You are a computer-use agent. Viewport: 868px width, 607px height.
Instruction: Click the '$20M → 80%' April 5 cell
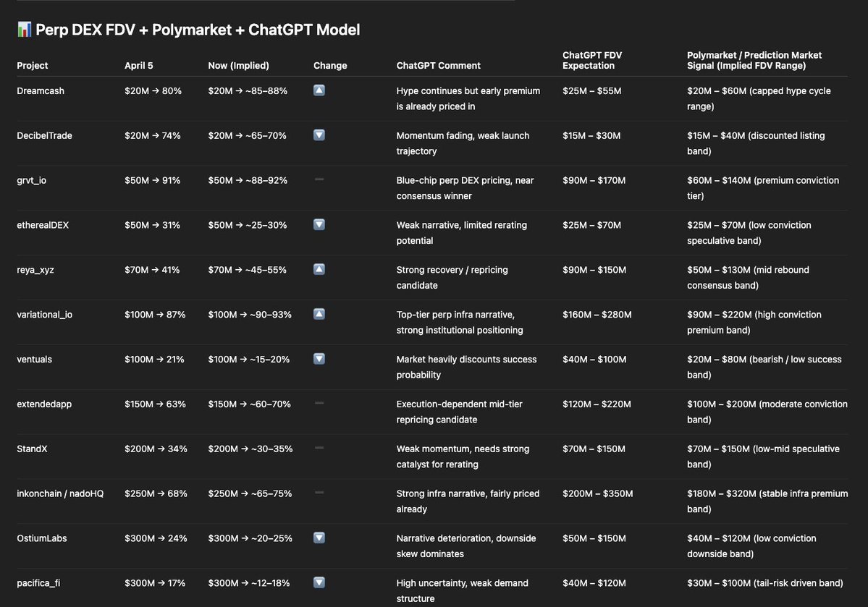(x=153, y=90)
